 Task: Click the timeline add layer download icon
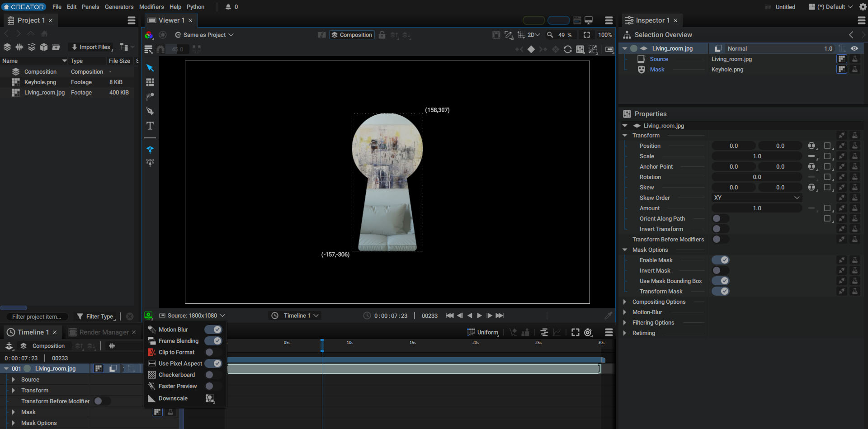pos(9,346)
